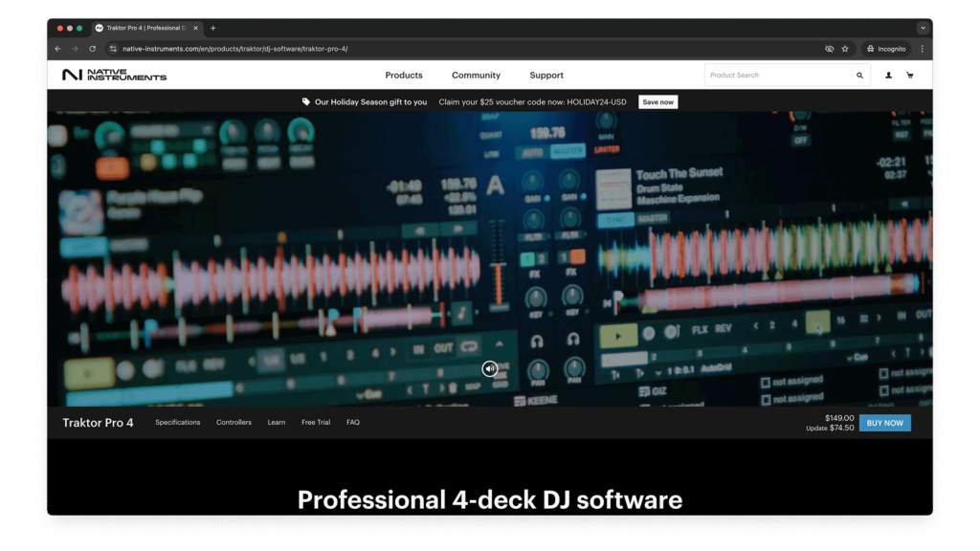Open the Products menu

pos(404,75)
